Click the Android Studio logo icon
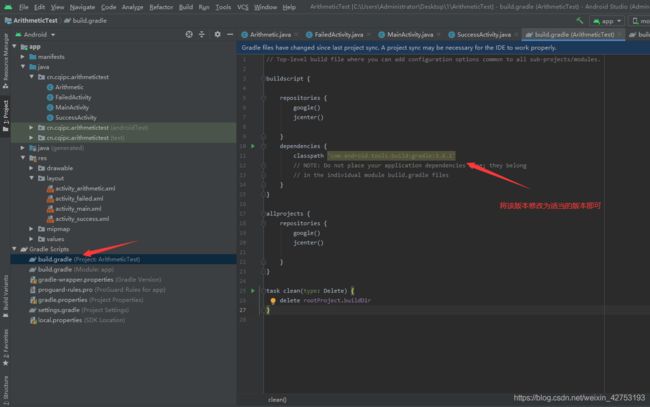650x407 pixels. click(8, 7)
